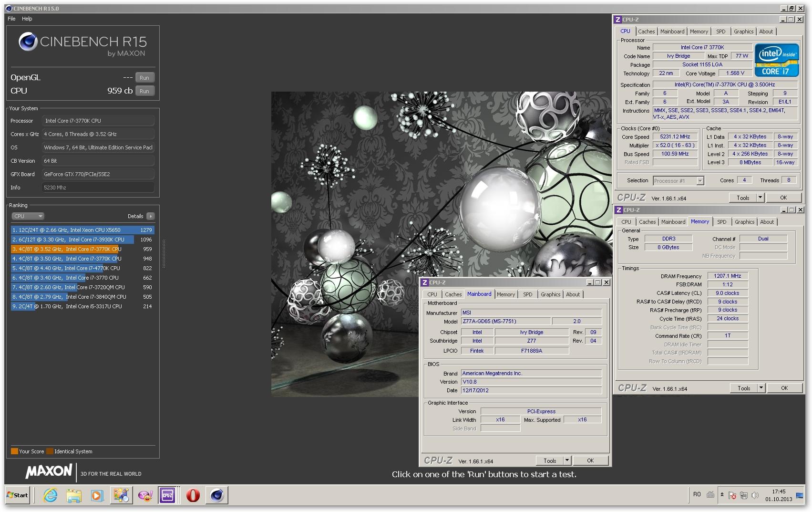This screenshot has height=512, width=812.
Task: Select highlighted ranking row with score 959
Action: (82, 249)
